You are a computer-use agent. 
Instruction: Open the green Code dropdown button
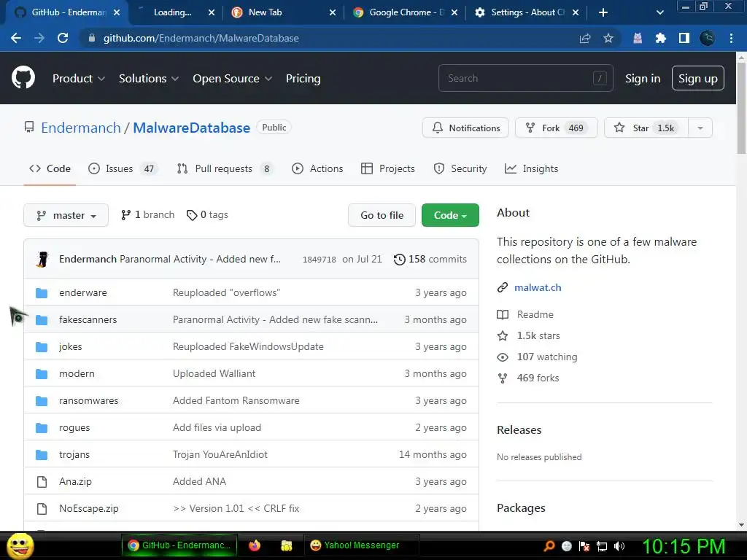(450, 215)
